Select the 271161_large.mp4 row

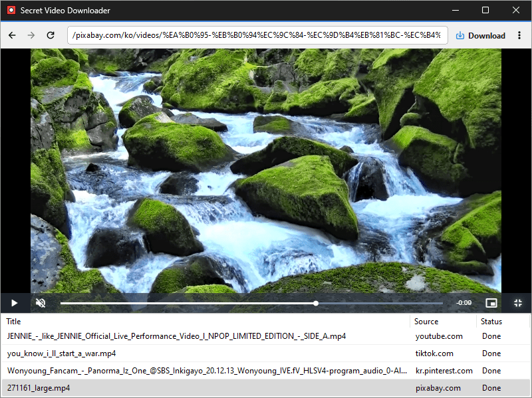[x=265, y=388]
